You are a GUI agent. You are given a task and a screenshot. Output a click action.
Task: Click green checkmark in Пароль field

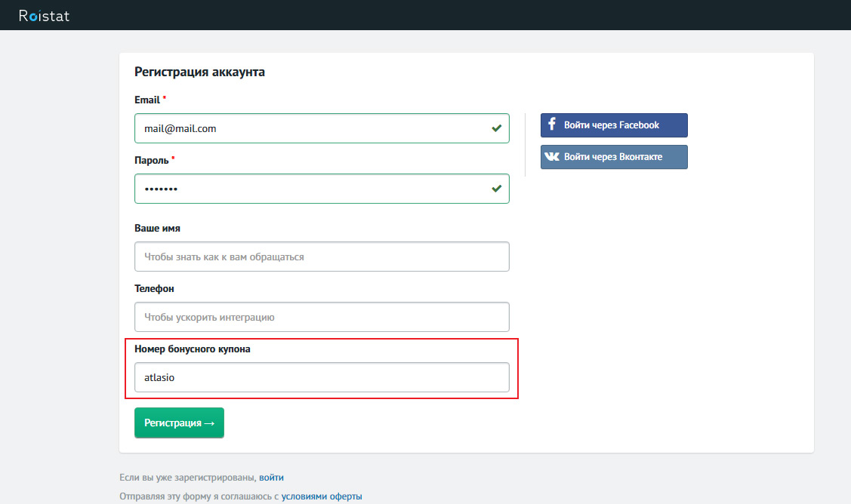[496, 189]
